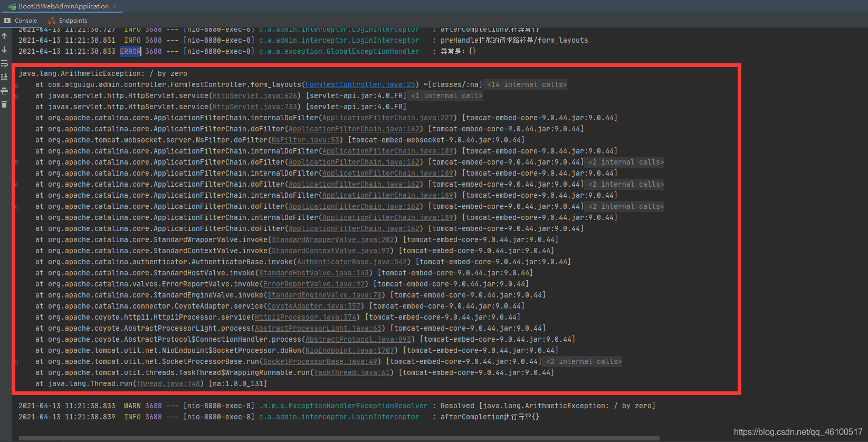Screen dimensions: 868x442
Task: Click the print console icon
Action: tap(4, 91)
